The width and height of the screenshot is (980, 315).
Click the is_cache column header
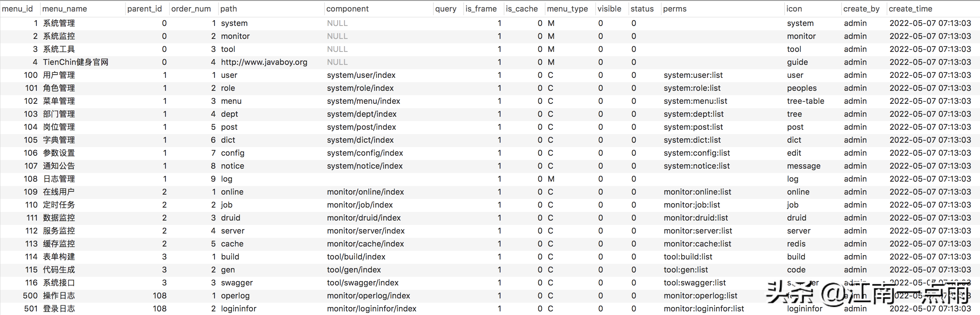(x=522, y=9)
